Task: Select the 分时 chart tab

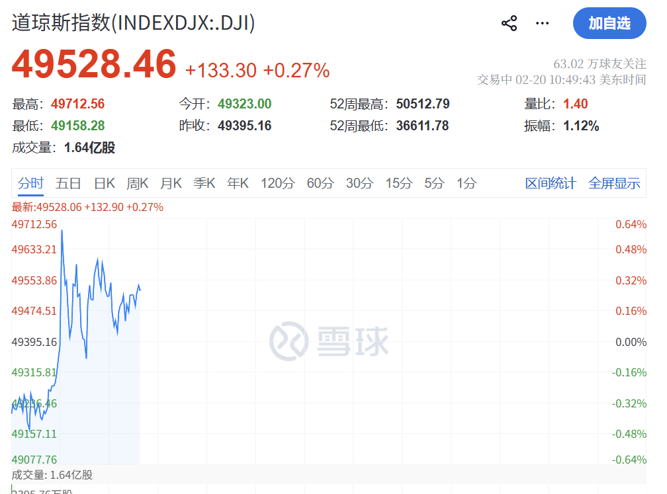Action: coord(31,183)
